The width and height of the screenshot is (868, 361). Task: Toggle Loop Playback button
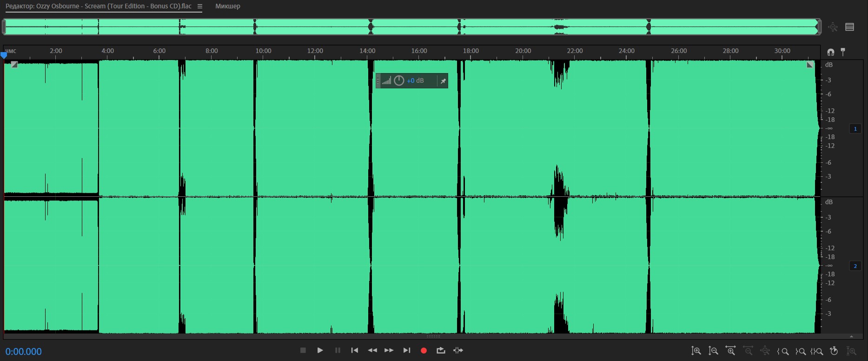pyautogui.click(x=441, y=350)
